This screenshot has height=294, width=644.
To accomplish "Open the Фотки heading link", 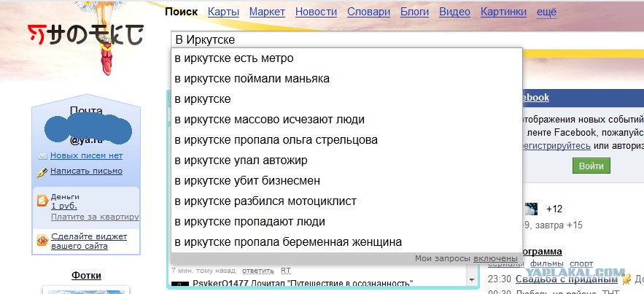I will click(86, 275).
